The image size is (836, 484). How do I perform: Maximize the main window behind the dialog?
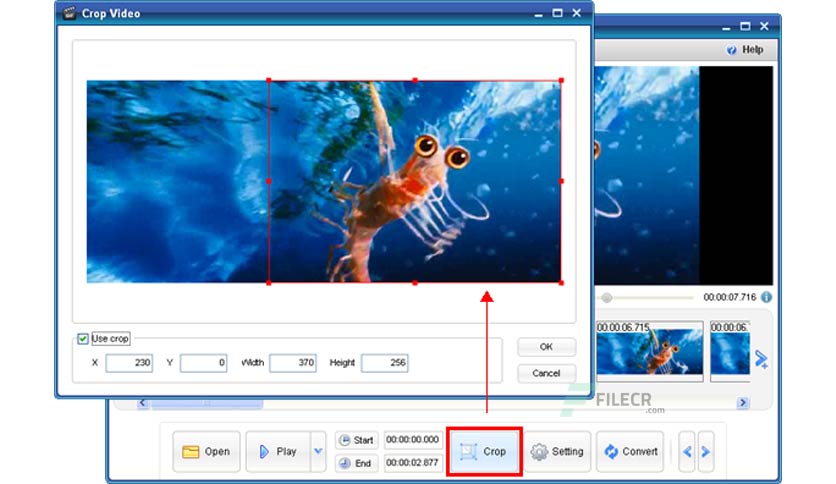[x=745, y=26]
